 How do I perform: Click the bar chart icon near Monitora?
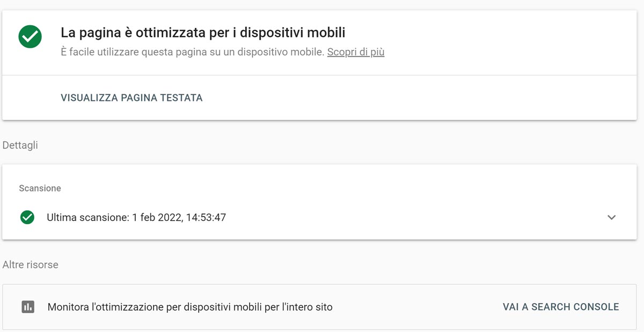pos(28,307)
